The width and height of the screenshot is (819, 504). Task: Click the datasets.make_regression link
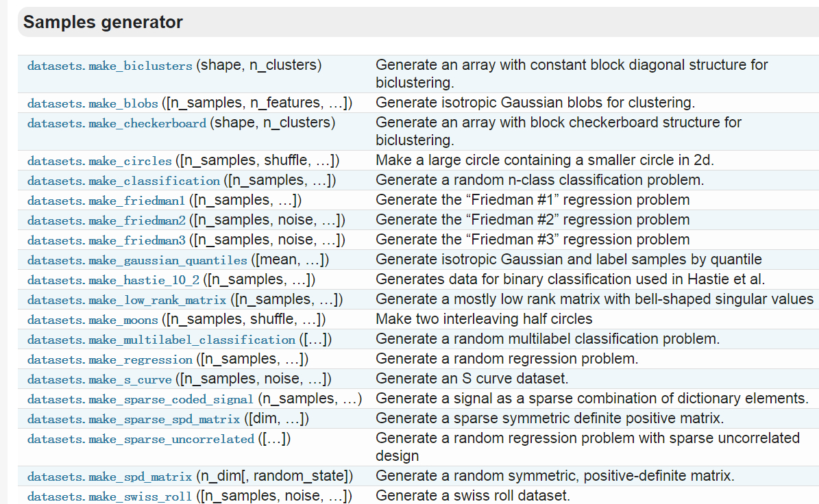[110, 360]
